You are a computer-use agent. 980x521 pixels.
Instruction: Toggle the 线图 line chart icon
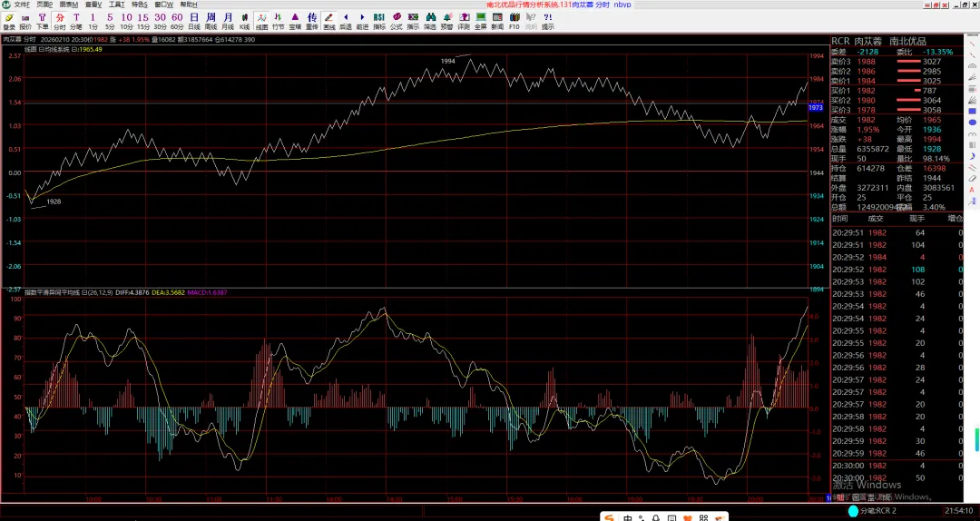click(x=262, y=21)
